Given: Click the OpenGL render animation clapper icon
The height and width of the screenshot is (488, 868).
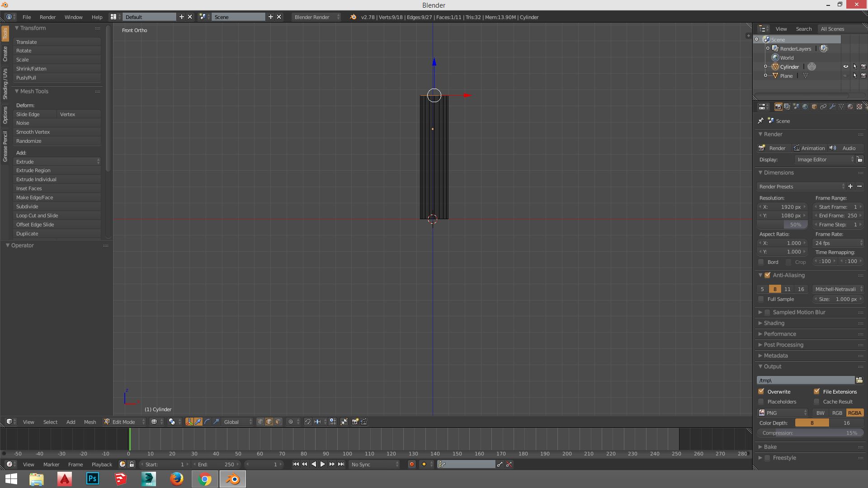Looking at the screenshot, I should pos(364,422).
